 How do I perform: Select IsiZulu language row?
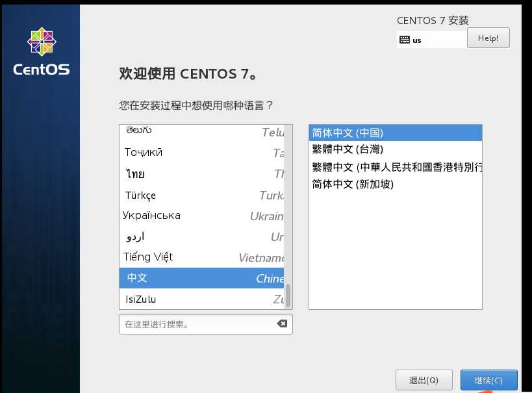pos(202,299)
